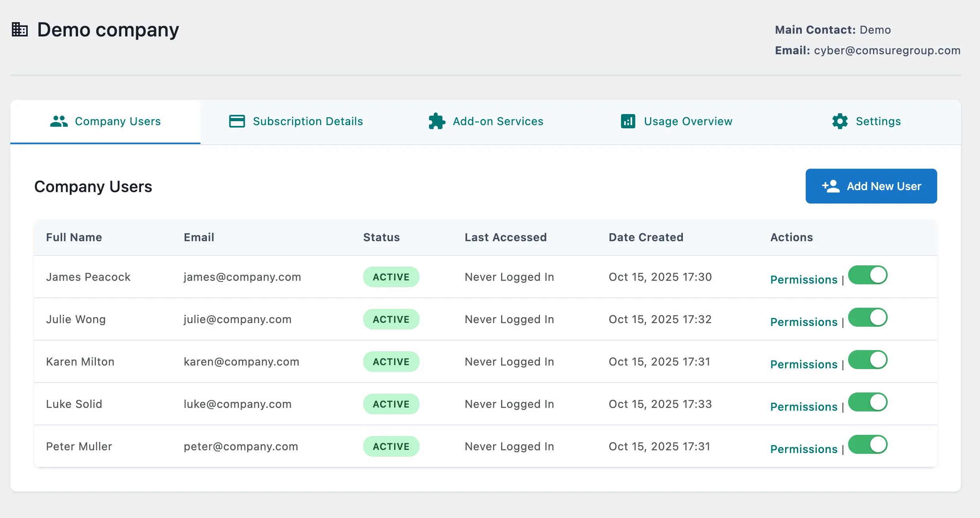The image size is (980, 518).
Task: Toggle off Julie Wong's active switch
Action: coord(868,317)
